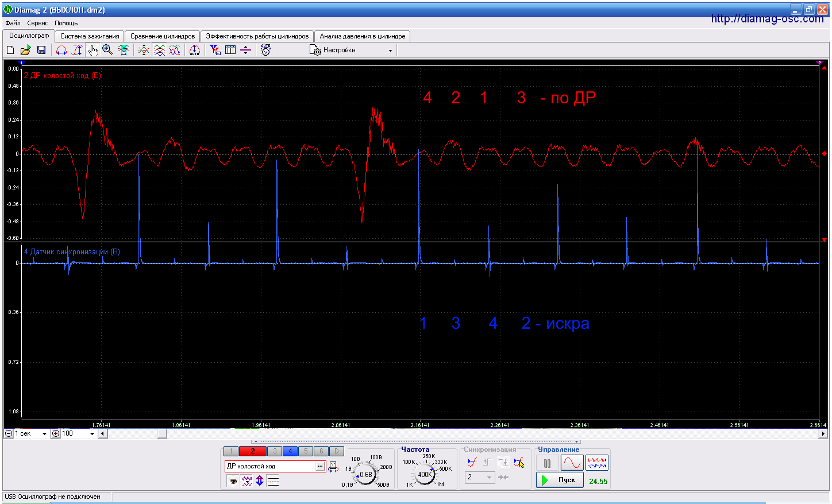
Task: Open the Помощь menu
Action: (66, 23)
